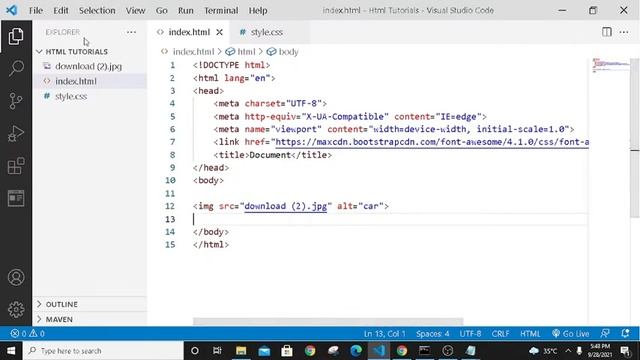
Task: Open the Selection menu
Action: 97,10
